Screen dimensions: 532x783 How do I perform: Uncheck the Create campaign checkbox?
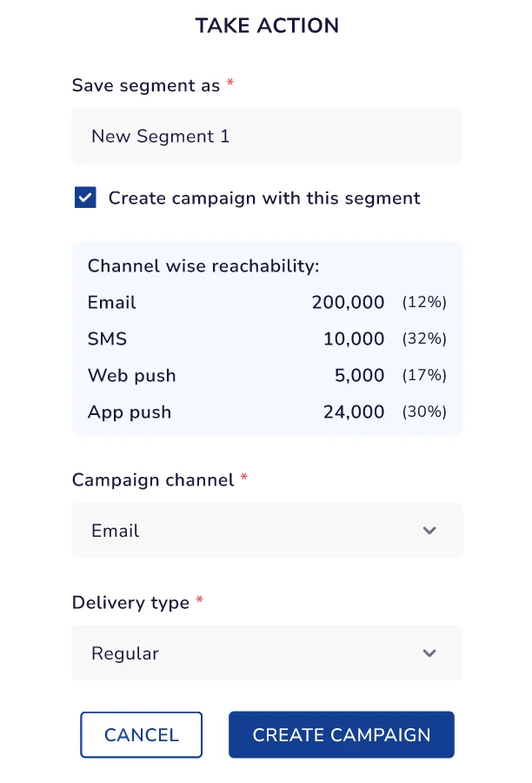[85, 198]
